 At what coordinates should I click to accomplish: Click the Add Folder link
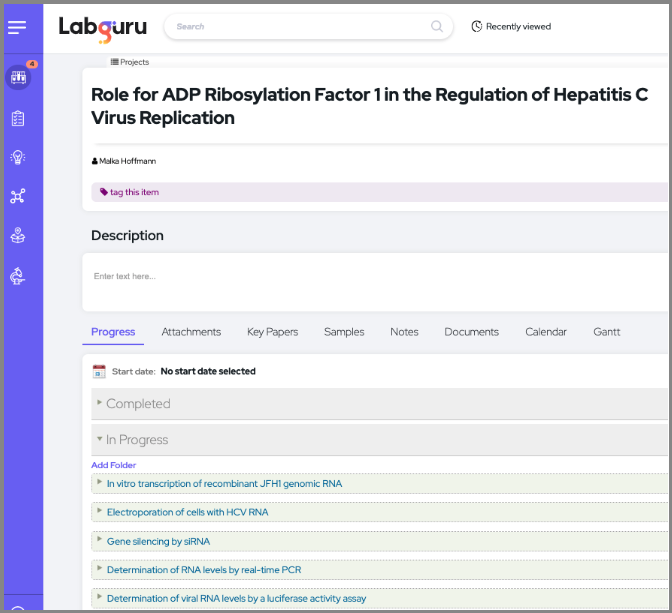coord(113,465)
